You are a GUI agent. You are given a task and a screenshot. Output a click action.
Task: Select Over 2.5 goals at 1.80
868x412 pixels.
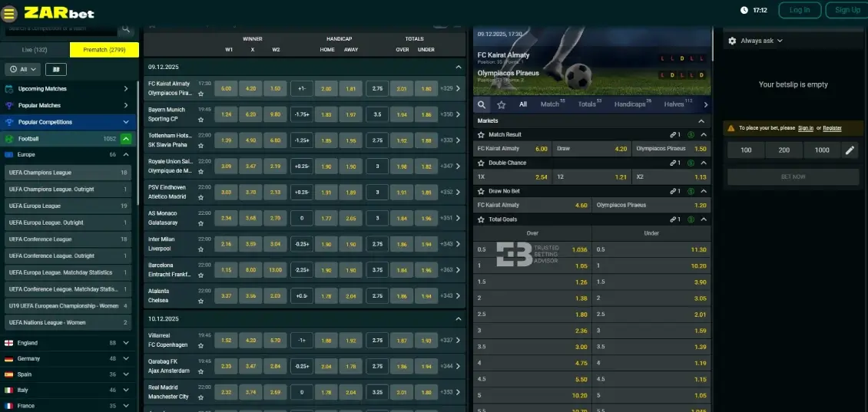tap(532, 315)
